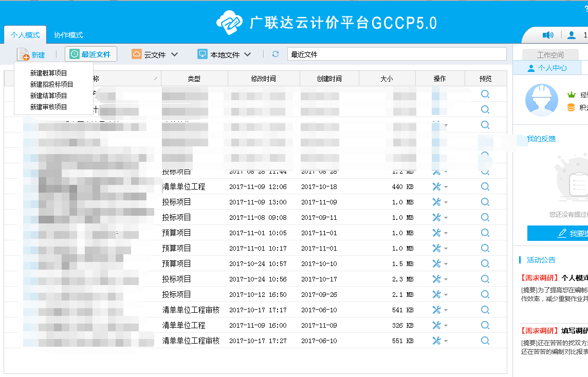Open 个人模式 需求调研 announcement
588x377 pixels.
pos(554,278)
